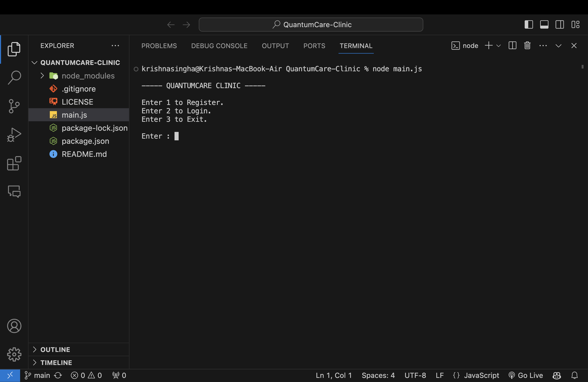This screenshot has height=382, width=588.
Task: Open the Run and Debug view
Action: point(14,135)
